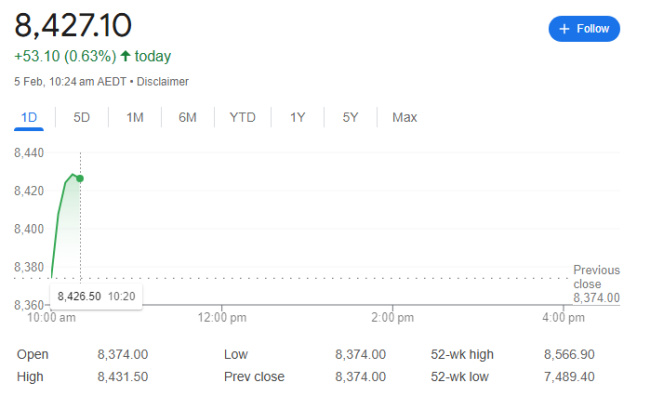
Task: Open the Disclaimer link
Action: (x=162, y=82)
